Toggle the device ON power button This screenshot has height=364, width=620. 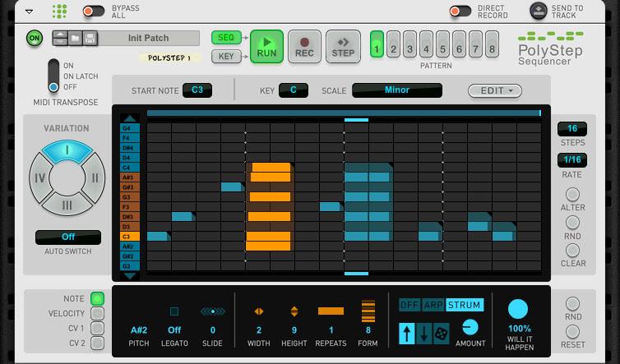35,39
